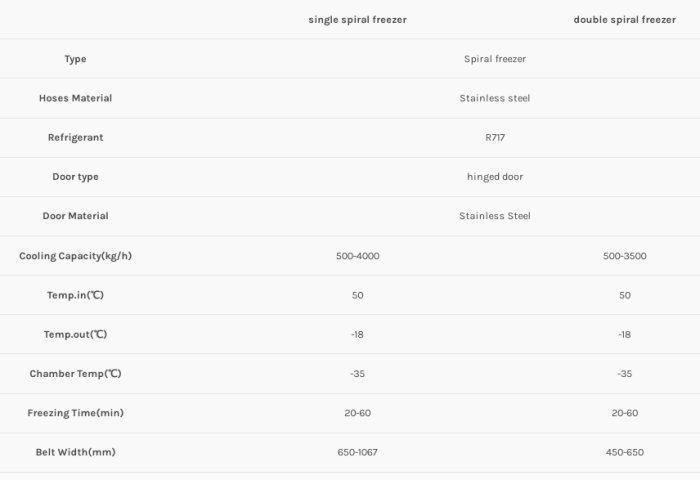
Task: Select the Type row label
Action: pyautogui.click(x=75, y=59)
